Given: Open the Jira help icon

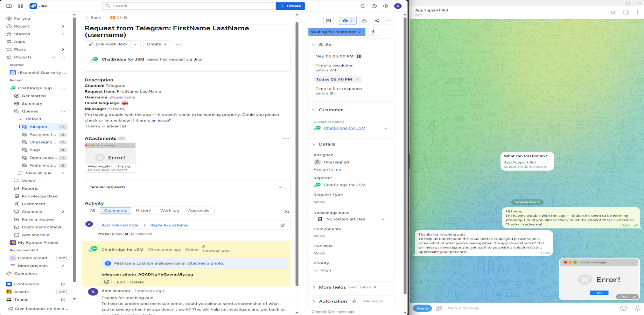Looking at the screenshot, I should tap(374, 6).
